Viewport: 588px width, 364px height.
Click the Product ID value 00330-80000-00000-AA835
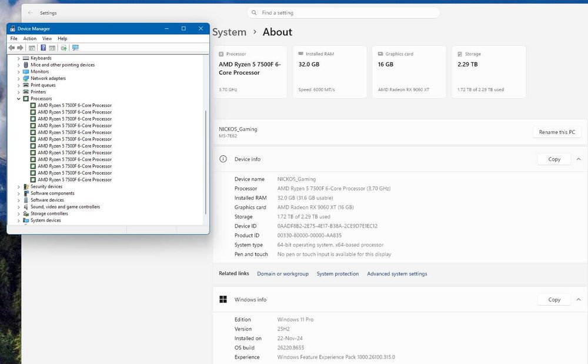[309, 235]
